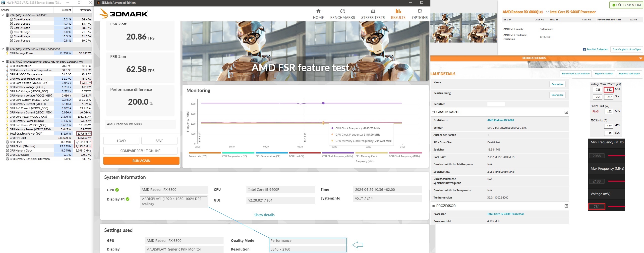The image size is (644, 253).
Task: Toggle CPU Temperature series in chart legend
Action: click(x=238, y=154)
